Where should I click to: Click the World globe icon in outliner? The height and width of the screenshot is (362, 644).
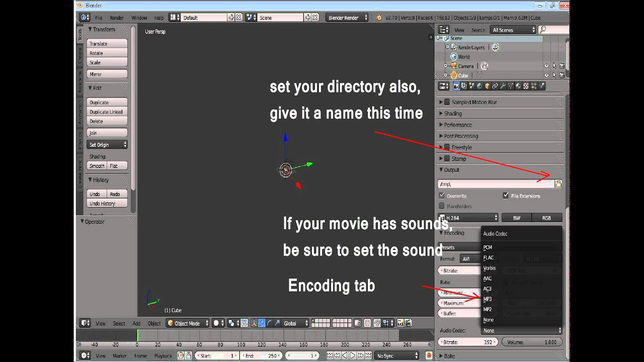(x=454, y=57)
